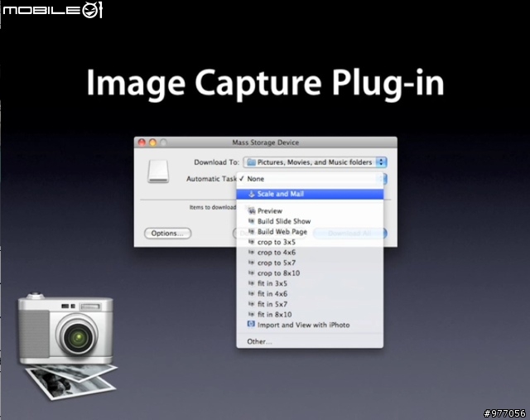Select fit in 8x10 option
Image resolution: width=530 pixels, height=420 pixels.
(x=310, y=315)
